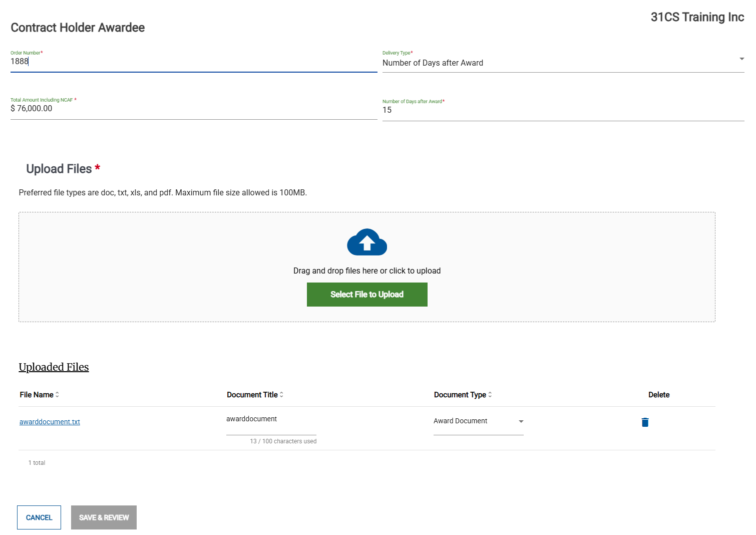Image resolution: width=756 pixels, height=535 pixels.
Task: Click the Document Type column sort icon
Action: [490, 394]
